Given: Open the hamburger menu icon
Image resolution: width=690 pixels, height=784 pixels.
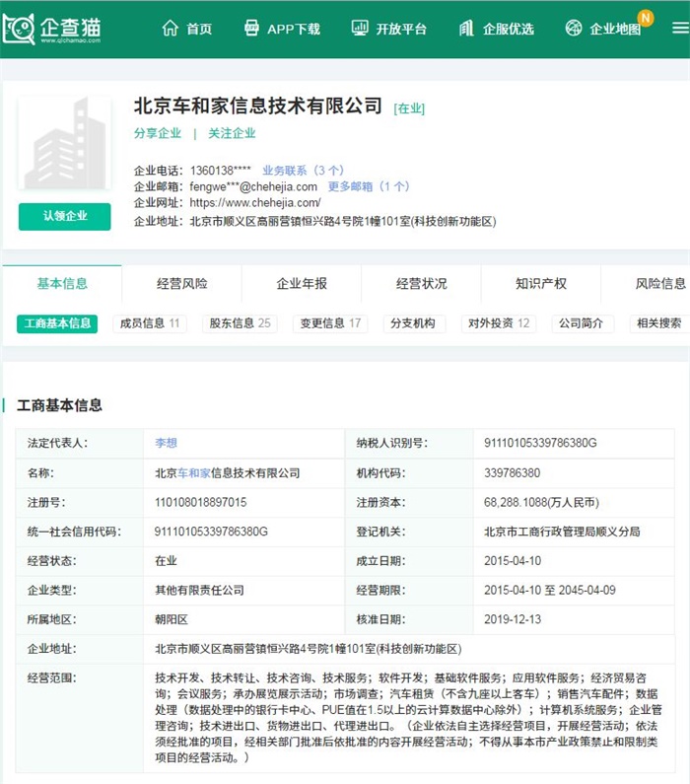Looking at the screenshot, I should click(x=680, y=28).
